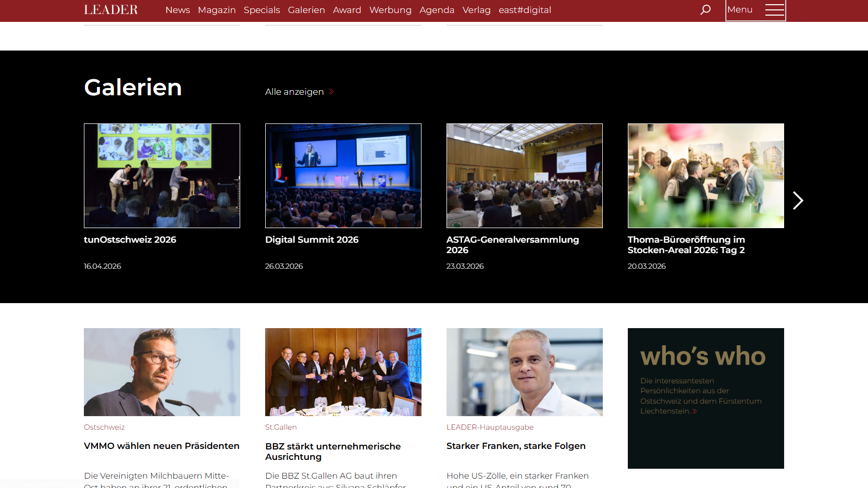Screen dimensions: 868x488
Task: Advance galleries with the right arrow
Action: [798, 201]
